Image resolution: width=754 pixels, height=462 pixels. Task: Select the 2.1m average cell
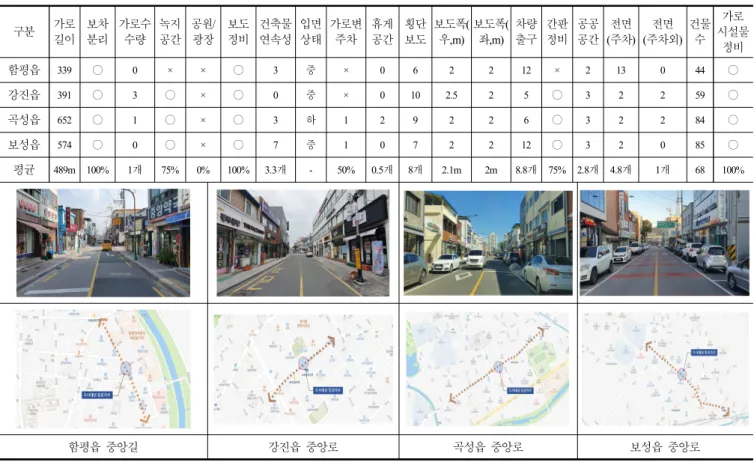(x=451, y=170)
